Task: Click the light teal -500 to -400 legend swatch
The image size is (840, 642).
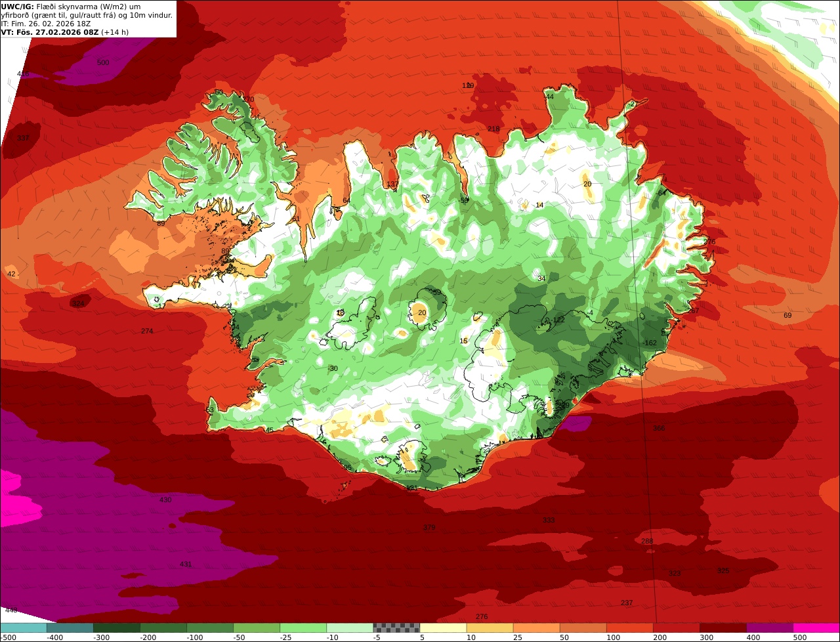Action: [23, 628]
